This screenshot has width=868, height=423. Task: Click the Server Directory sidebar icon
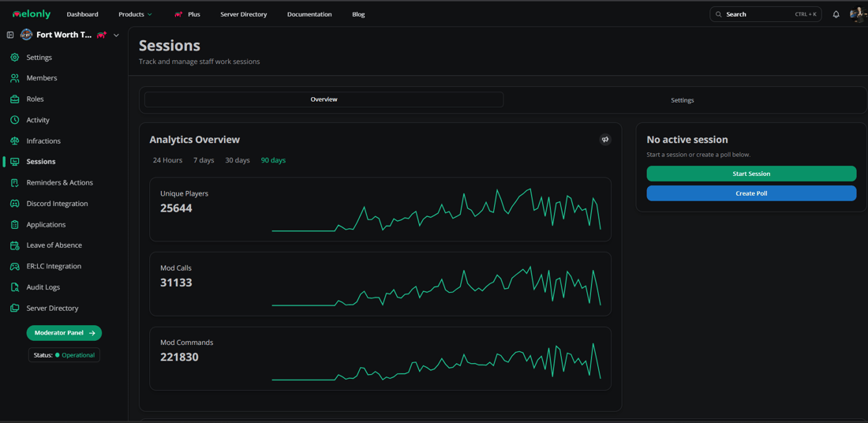point(15,309)
